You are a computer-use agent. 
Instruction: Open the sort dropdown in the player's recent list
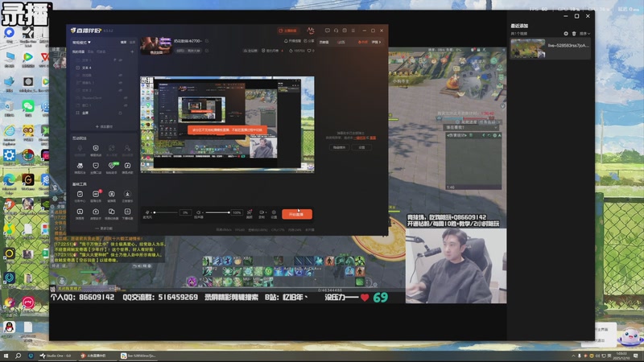point(585,34)
